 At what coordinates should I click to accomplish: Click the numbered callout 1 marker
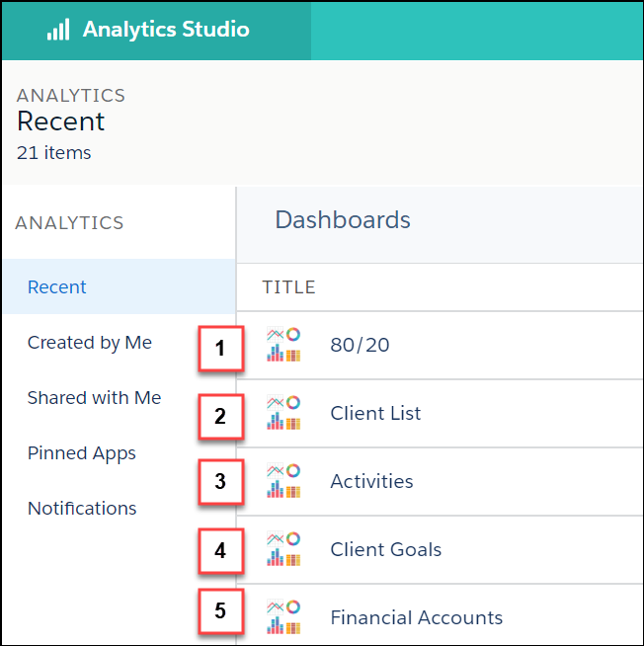pyautogui.click(x=221, y=349)
